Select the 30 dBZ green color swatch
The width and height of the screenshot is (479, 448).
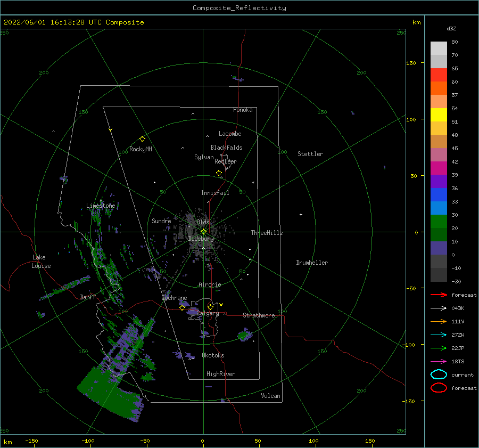pyautogui.click(x=439, y=222)
